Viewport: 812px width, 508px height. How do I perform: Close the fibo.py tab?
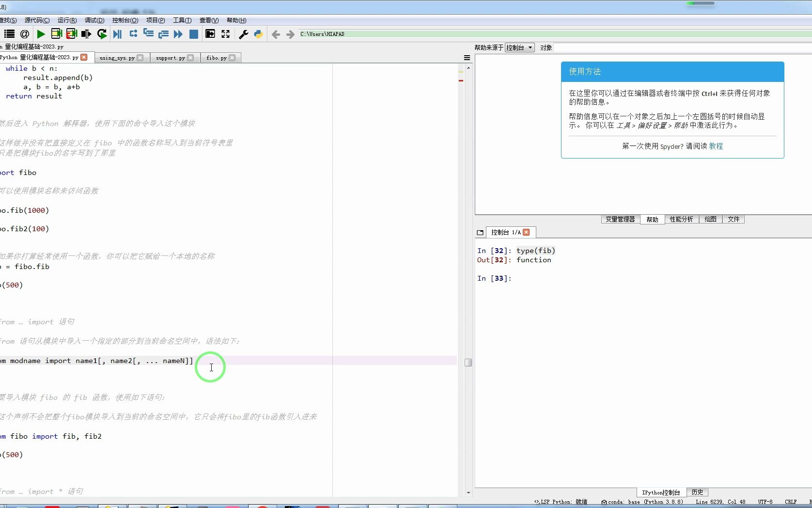tap(232, 58)
